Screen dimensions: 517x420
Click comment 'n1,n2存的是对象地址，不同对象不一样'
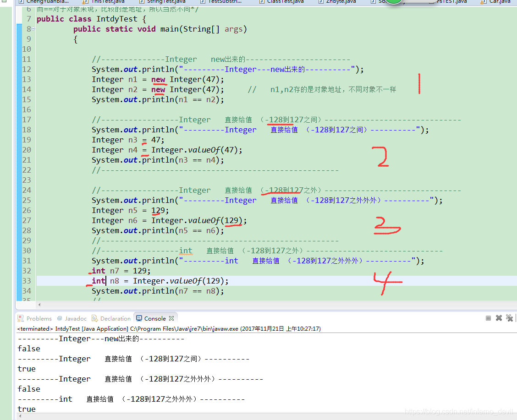(333, 90)
